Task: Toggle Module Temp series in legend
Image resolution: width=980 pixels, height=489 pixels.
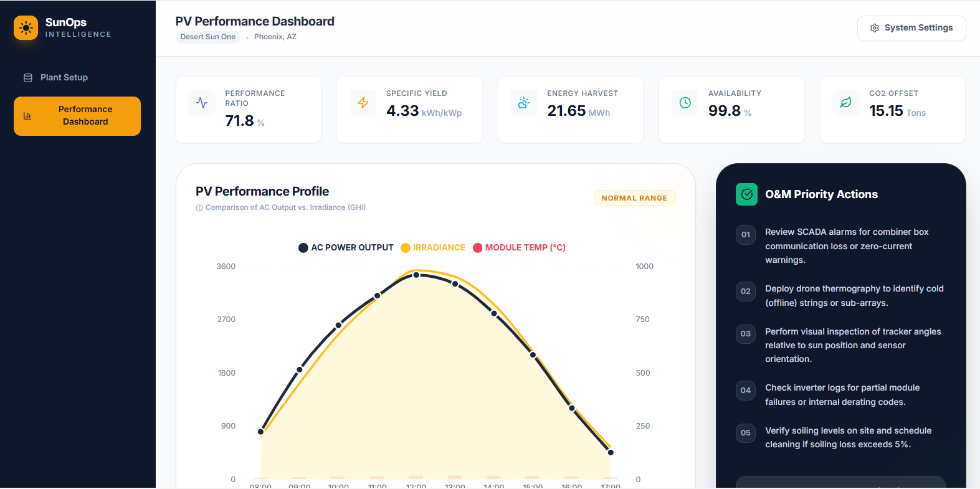Action: click(519, 248)
